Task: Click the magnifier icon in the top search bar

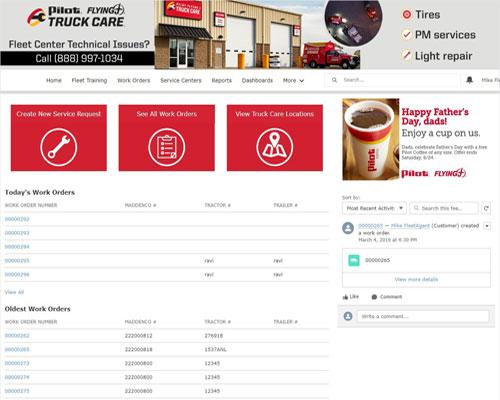Action: [x=335, y=80]
